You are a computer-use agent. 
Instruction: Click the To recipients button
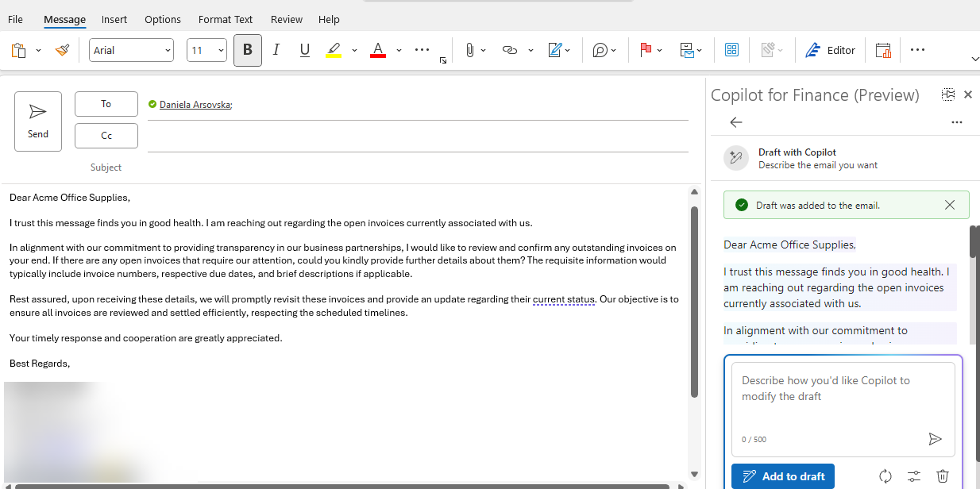pyautogui.click(x=106, y=104)
